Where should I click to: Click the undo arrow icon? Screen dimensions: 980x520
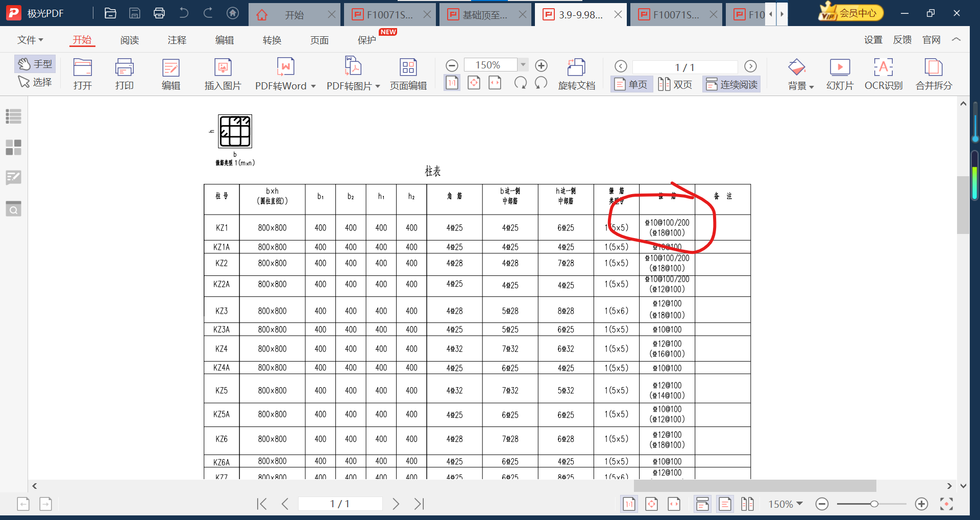[184, 13]
